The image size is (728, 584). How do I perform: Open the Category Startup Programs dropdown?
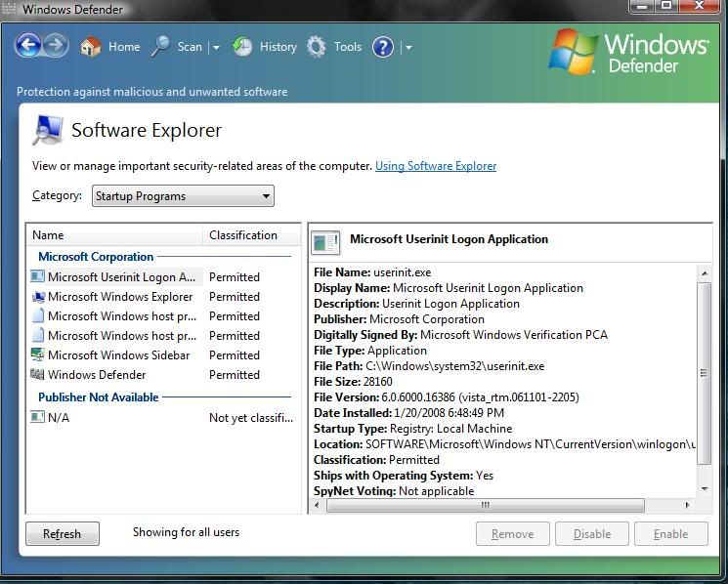pyautogui.click(x=183, y=195)
